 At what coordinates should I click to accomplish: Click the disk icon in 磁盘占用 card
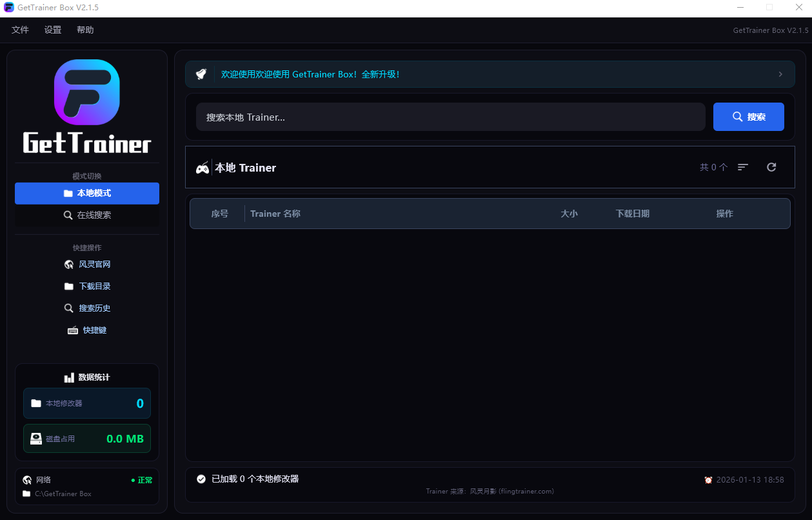(36, 439)
